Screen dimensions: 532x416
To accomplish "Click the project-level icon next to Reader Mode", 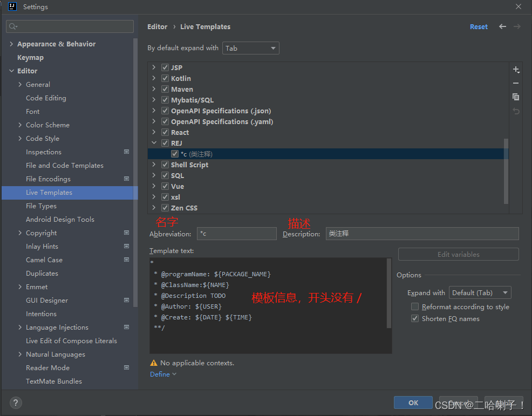I will coord(127,367).
